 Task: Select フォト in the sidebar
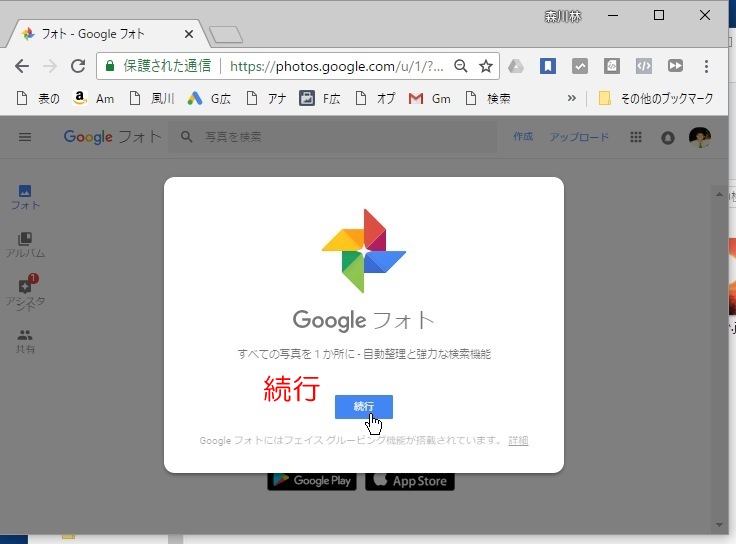(x=25, y=197)
